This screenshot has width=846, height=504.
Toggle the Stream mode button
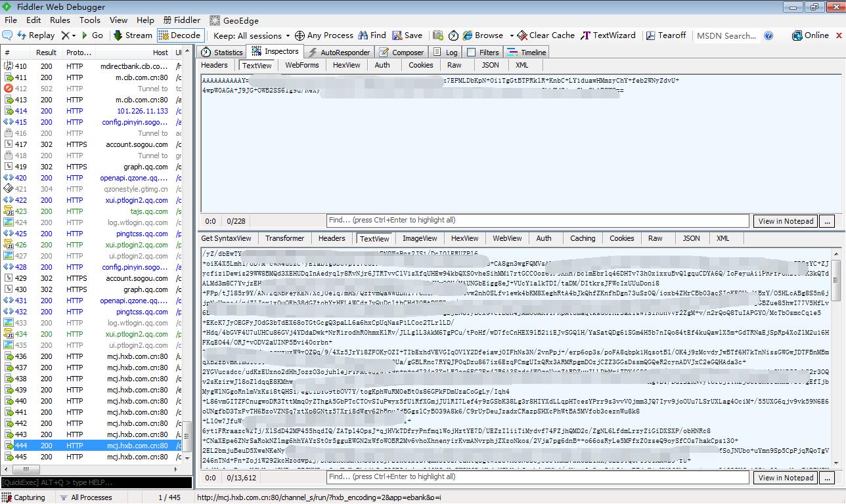[x=132, y=35]
